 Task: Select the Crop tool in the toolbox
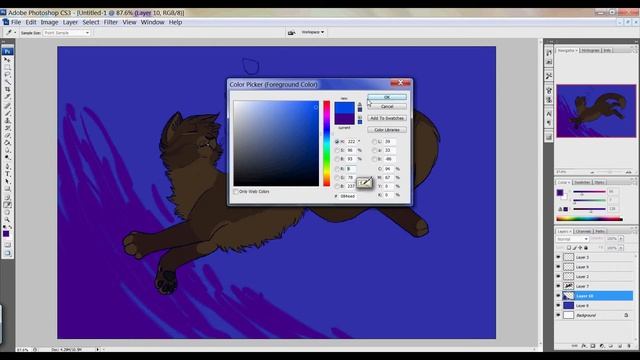(7, 89)
